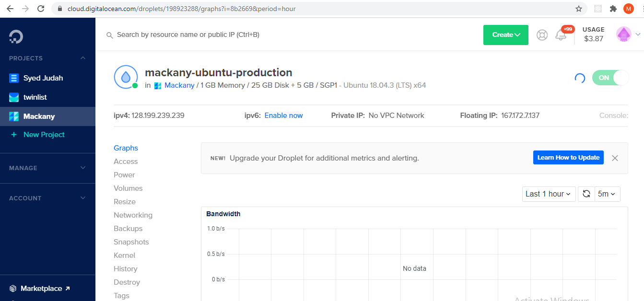Expand the MANAGE section
The image size is (644, 301).
[x=83, y=168]
